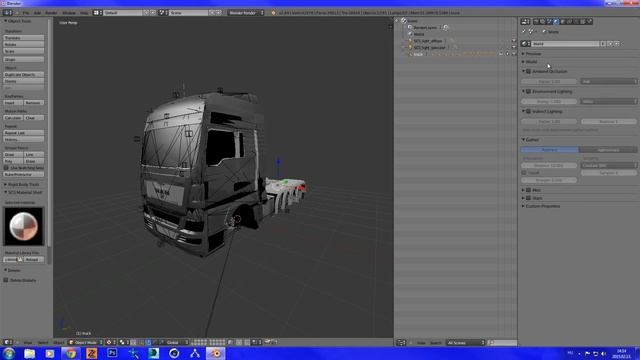The height and width of the screenshot is (360, 640).
Task: Click the Object properties tab icon
Action: (x=563, y=22)
